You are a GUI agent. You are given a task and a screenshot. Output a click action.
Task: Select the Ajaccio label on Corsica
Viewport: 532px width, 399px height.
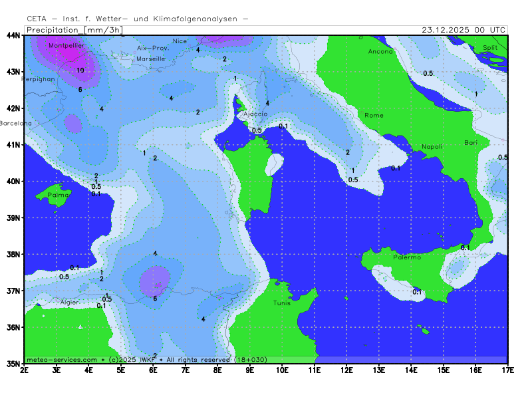(255, 114)
